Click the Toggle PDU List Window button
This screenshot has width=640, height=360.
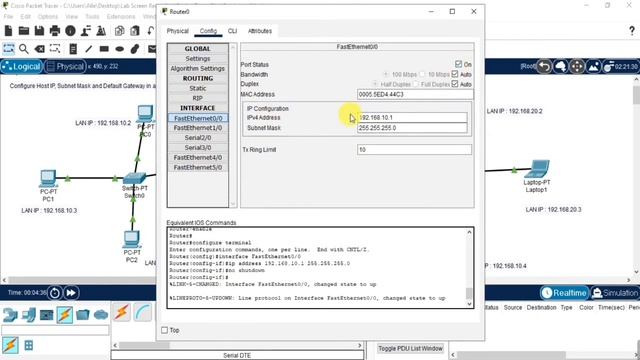coord(410,348)
